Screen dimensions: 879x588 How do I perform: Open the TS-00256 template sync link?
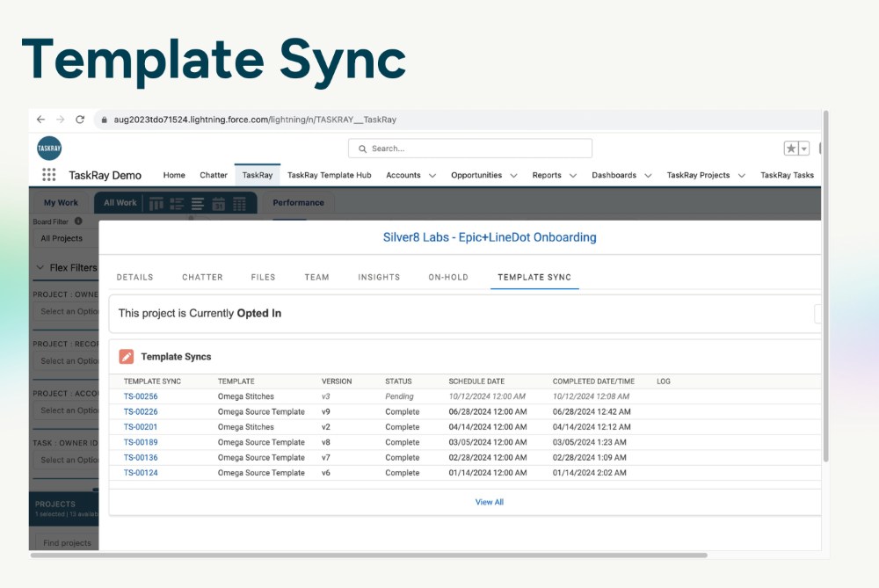(141, 396)
